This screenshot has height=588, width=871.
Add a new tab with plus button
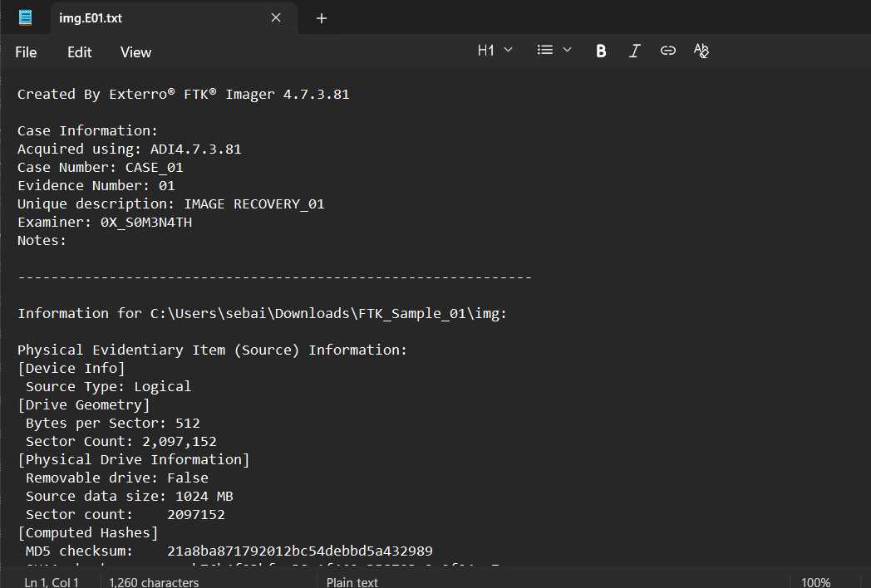[321, 18]
